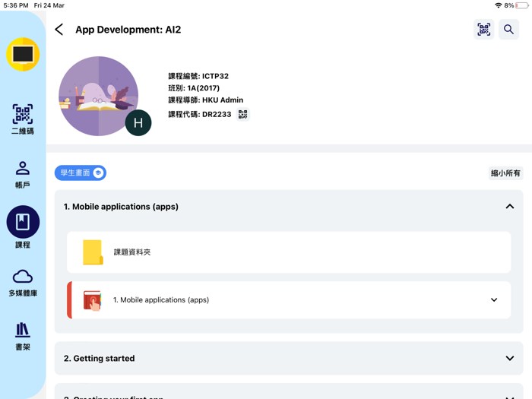Show QR code next to course code DR2233
Image resolution: width=532 pixels, height=399 pixels.
click(x=243, y=114)
